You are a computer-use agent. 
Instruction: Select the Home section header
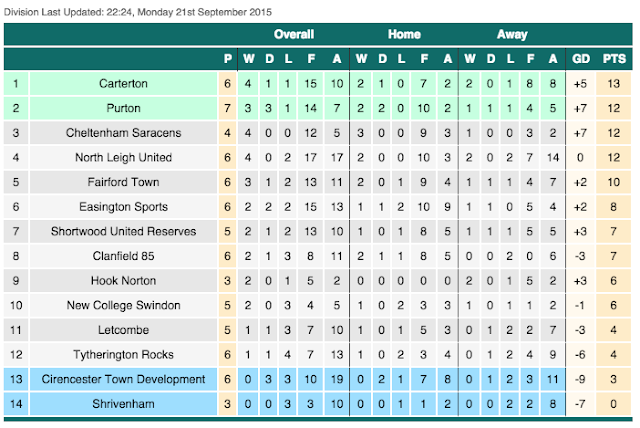click(403, 34)
